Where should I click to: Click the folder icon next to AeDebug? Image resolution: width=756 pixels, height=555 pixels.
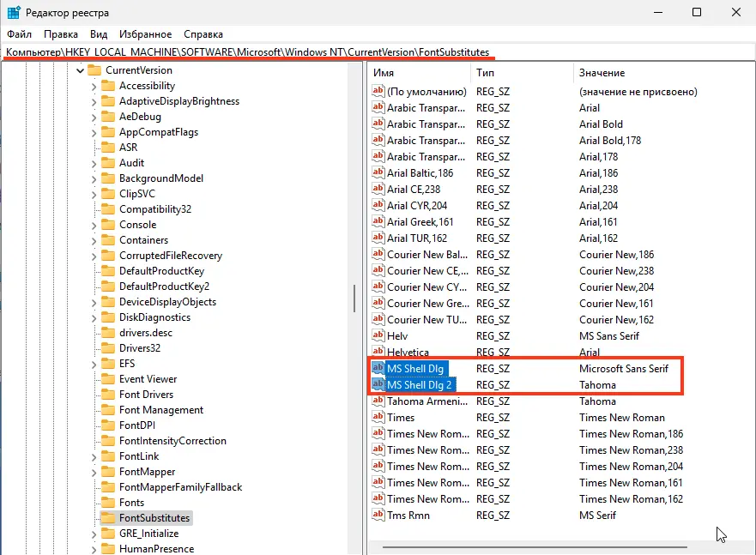point(108,117)
